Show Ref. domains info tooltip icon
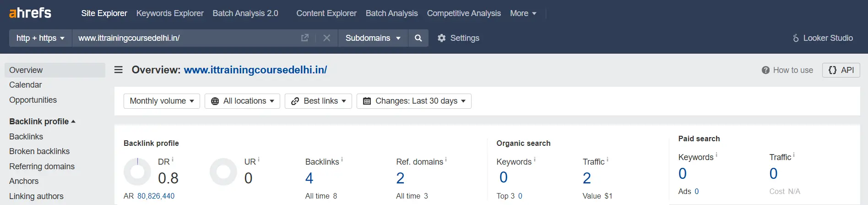 (446, 160)
